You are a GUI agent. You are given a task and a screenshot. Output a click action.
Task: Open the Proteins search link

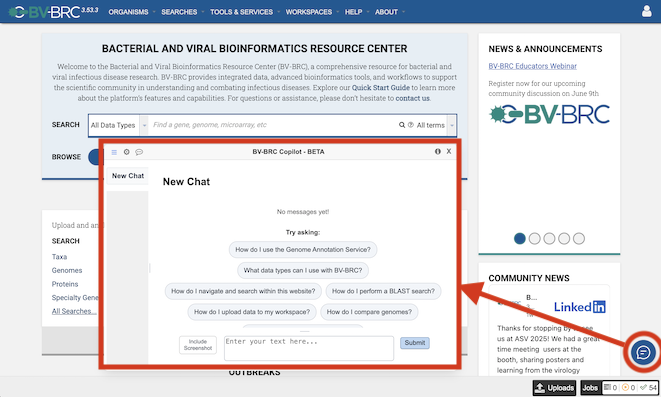pyautogui.click(x=65, y=284)
